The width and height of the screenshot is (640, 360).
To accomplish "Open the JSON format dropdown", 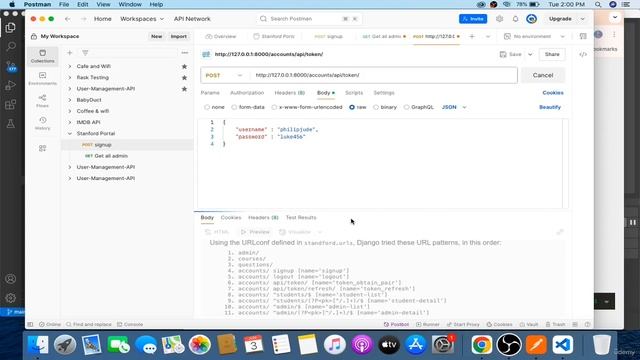I will [x=454, y=107].
